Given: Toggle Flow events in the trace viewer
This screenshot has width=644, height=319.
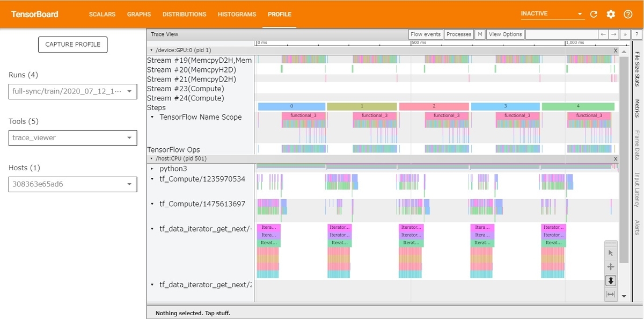Looking at the screenshot, I should coord(425,33).
